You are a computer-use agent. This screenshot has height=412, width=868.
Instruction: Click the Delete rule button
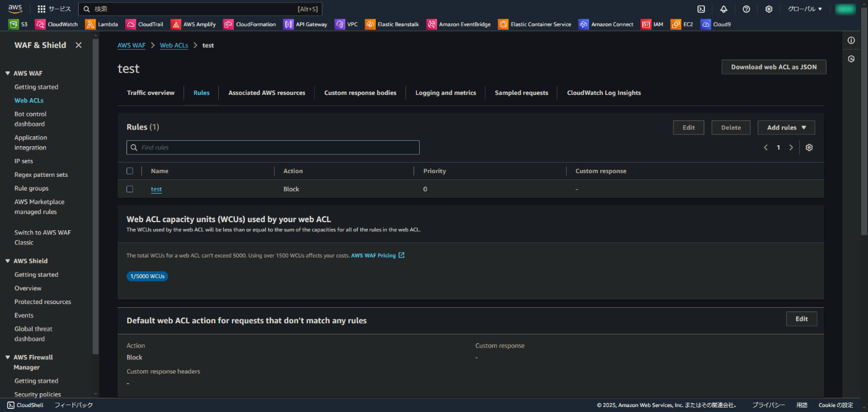click(731, 127)
